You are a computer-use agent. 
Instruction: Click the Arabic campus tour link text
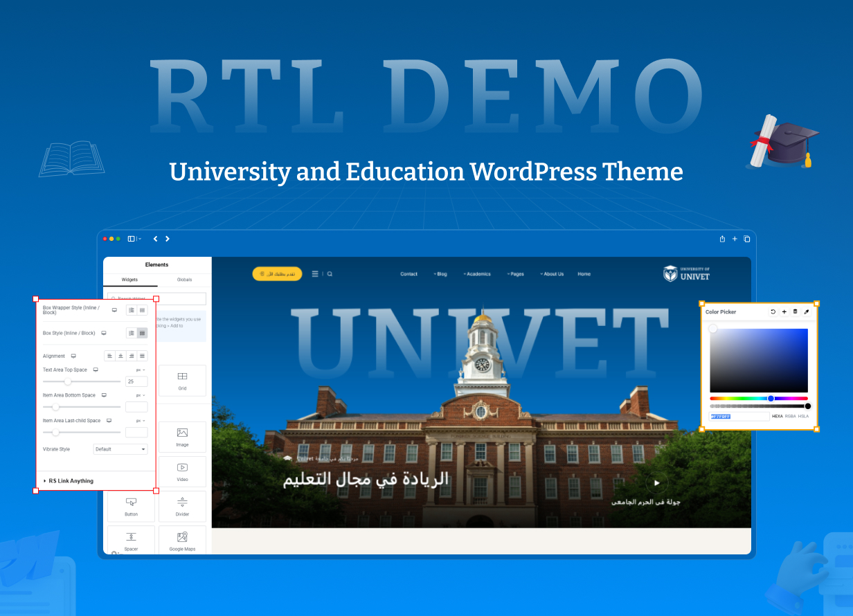pyautogui.click(x=646, y=502)
